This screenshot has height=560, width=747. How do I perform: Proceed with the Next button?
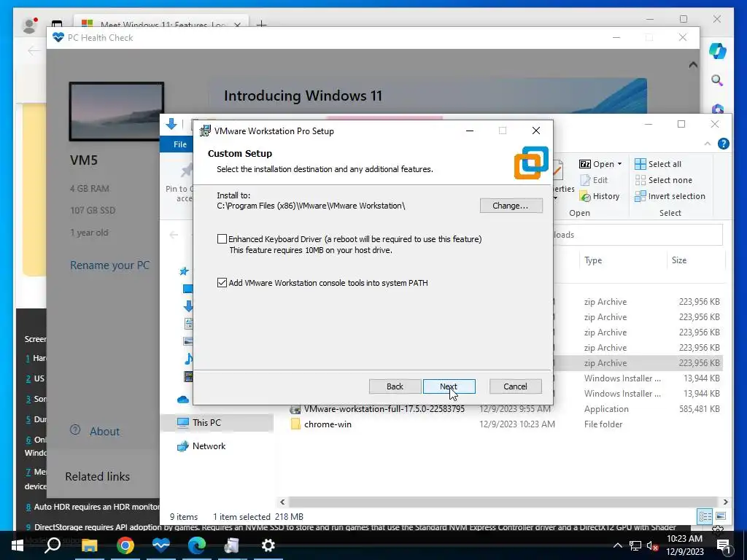point(449,386)
